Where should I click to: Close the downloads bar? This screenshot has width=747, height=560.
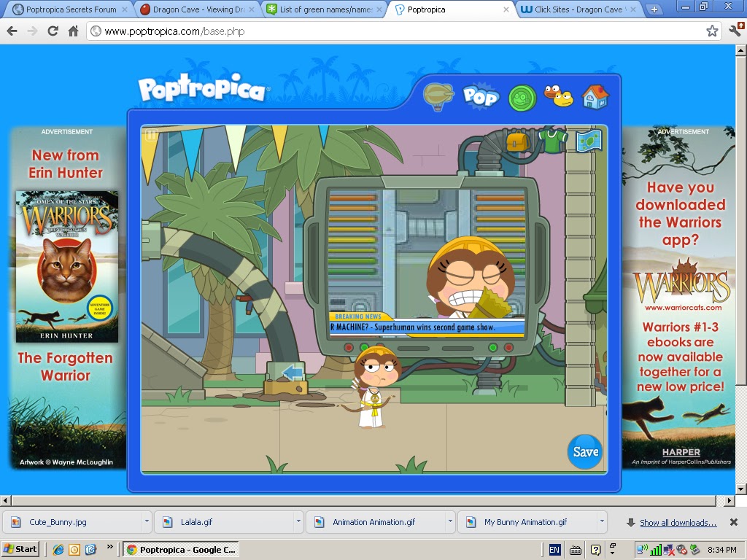pyautogui.click(x=734, y=522)
